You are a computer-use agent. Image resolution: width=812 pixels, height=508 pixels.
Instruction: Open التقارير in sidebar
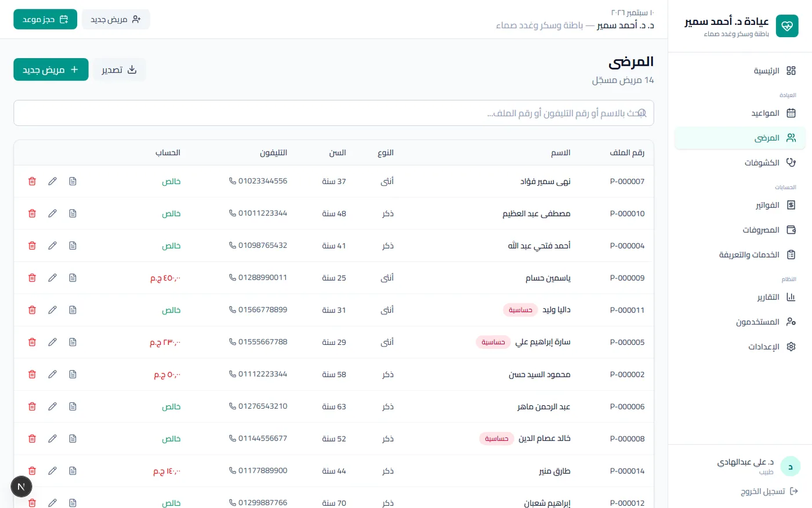pyautogui.click(x=740, y=297)
